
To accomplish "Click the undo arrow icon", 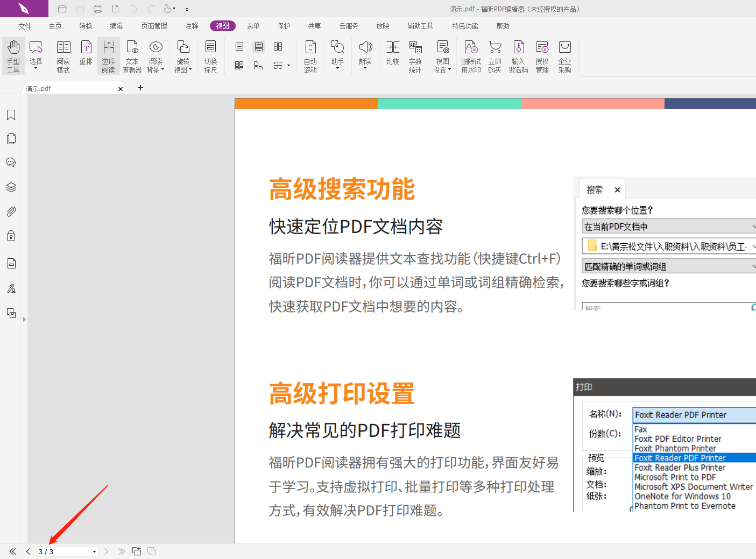I will pos(133,9).
